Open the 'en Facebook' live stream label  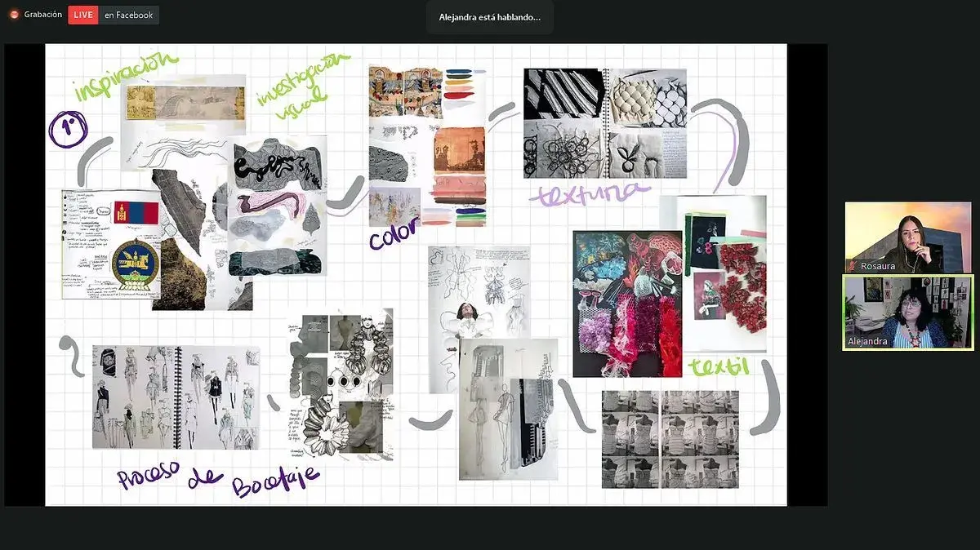coord(128,15)
